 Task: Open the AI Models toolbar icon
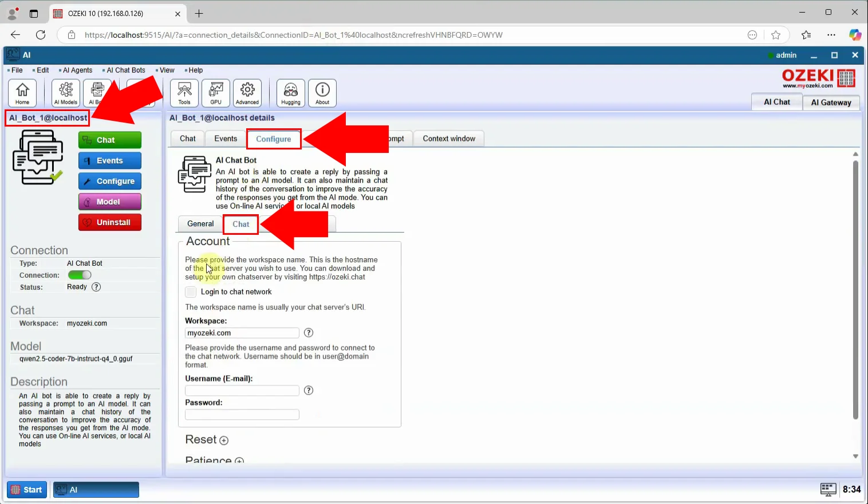click(66, 93)
